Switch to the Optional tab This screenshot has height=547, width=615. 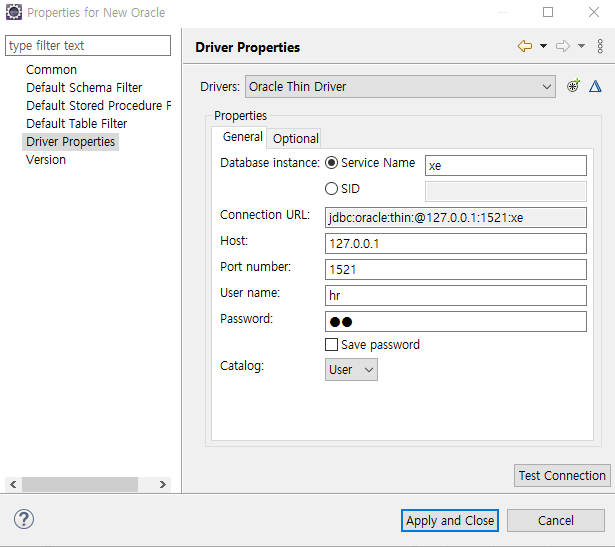point(295,138)
